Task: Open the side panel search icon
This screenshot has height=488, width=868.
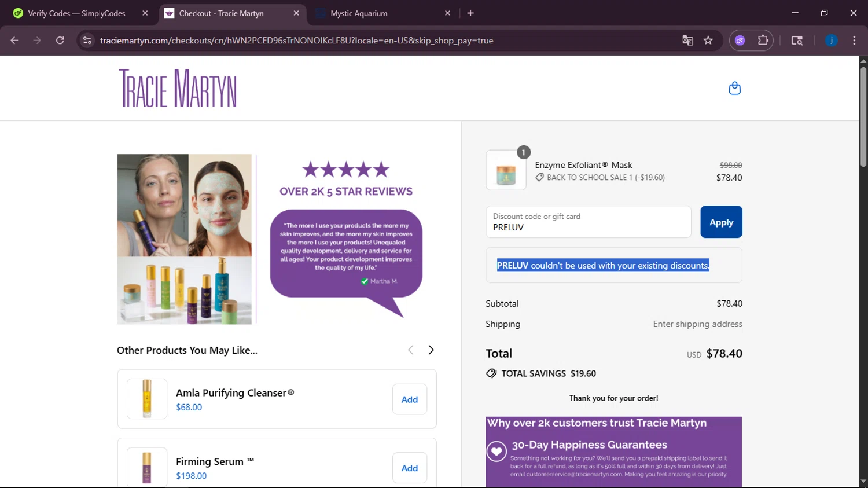Action: [797, 41]
